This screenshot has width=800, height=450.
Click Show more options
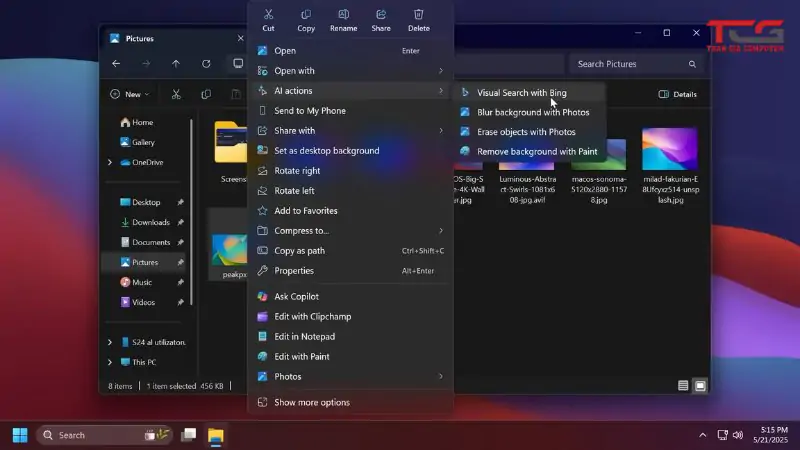click(351, 403)
